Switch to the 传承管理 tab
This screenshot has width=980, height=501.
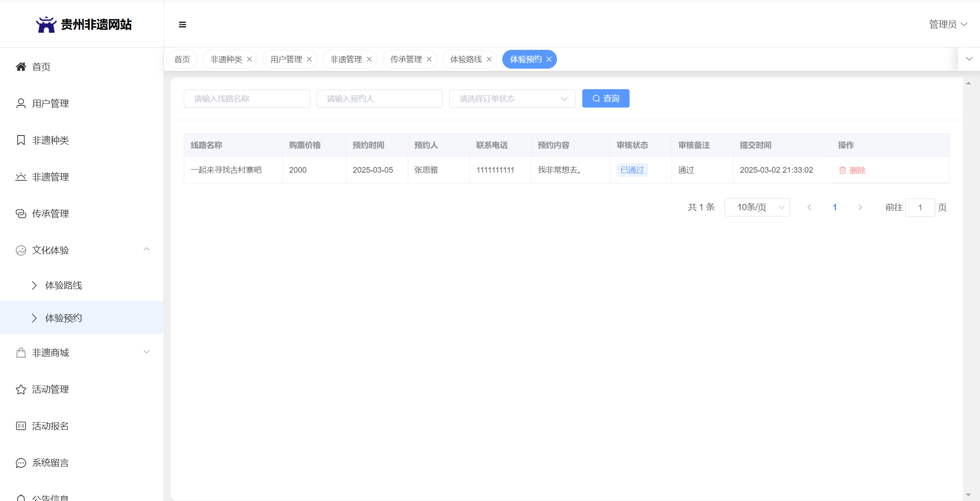coord(406,59)
